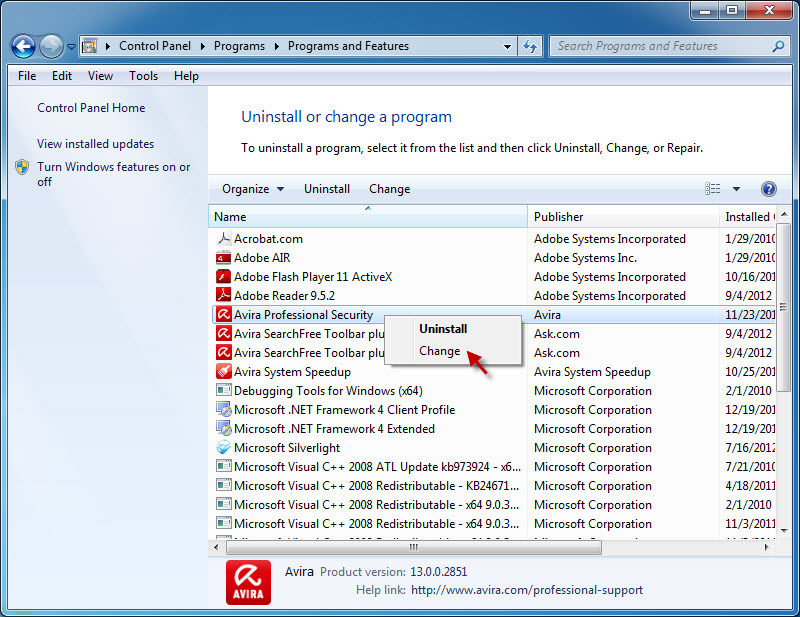Click the horizontal scrollbar thumb
Viewport: 800px width, 617px height.
click(414, 547)
